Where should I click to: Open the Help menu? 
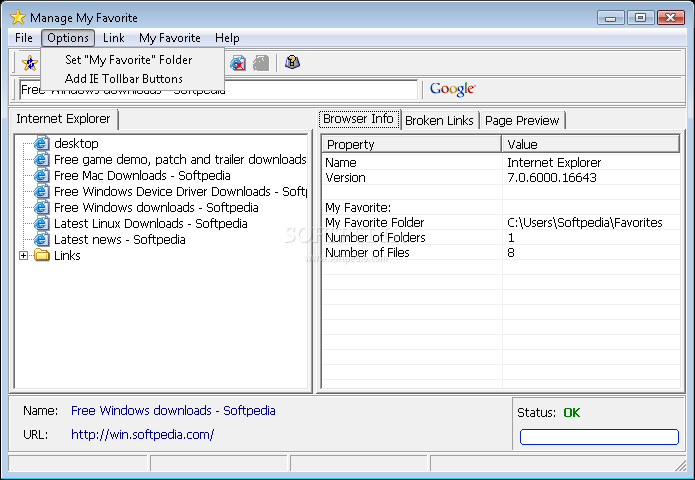(x=227, y=38)
